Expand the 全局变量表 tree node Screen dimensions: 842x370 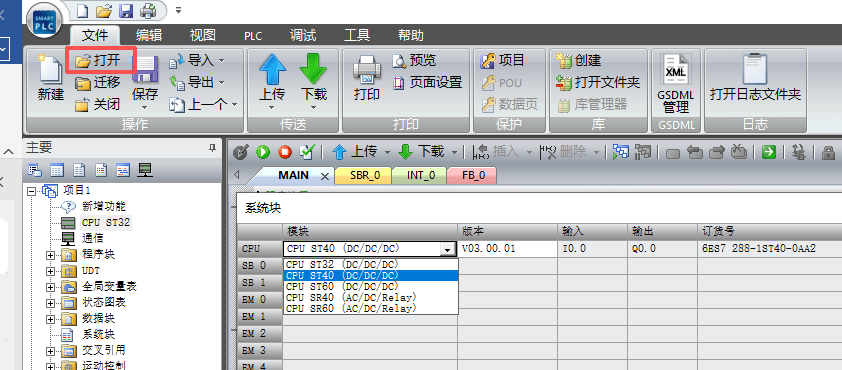click(x=51, y=288)
